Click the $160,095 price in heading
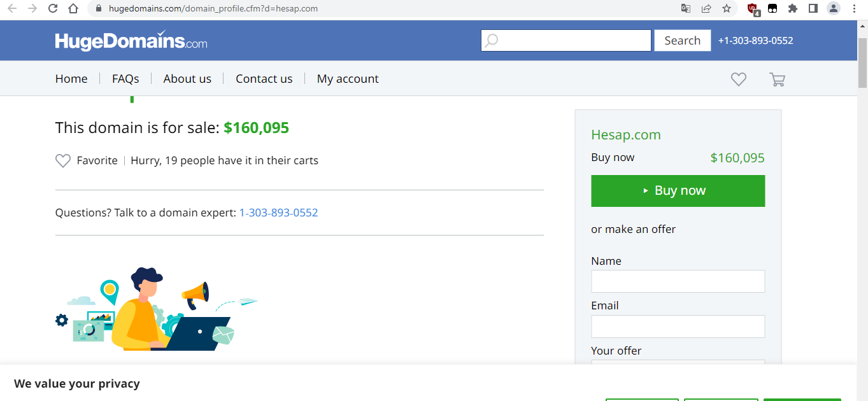Viewport: 868px width, 401px height. [x=257, y=128]
